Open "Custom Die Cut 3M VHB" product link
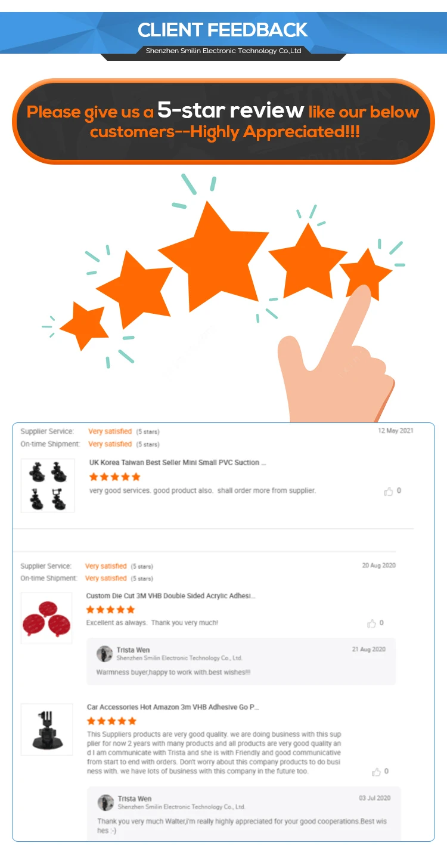This screenshot has width=447, height=868. (x=171, y=596)
